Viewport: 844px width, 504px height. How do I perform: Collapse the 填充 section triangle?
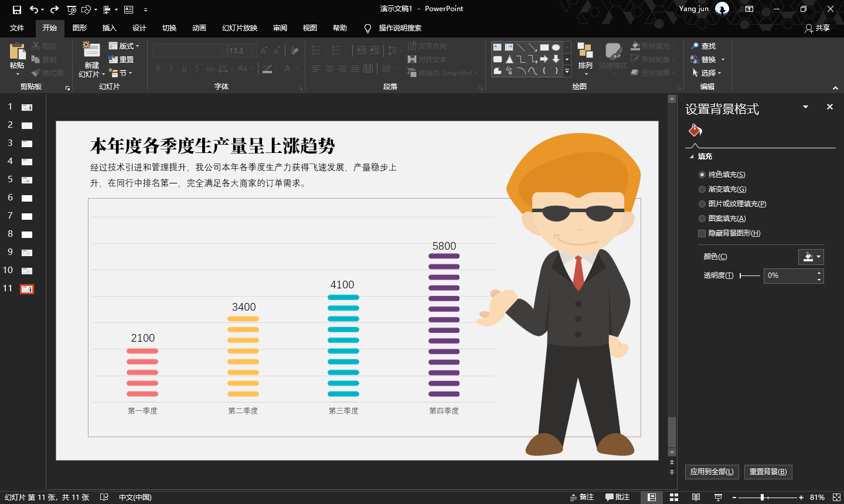pyautogui.click(x=692, y=157)
